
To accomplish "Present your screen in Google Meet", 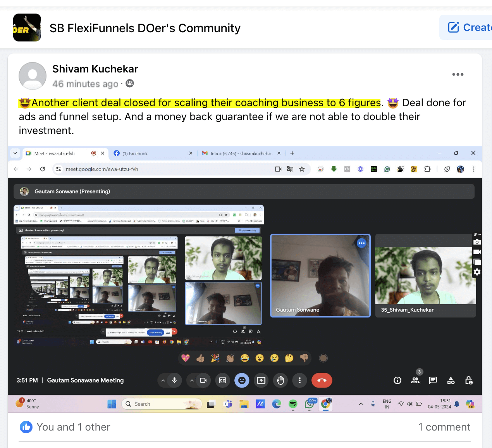I will [261, 380].
